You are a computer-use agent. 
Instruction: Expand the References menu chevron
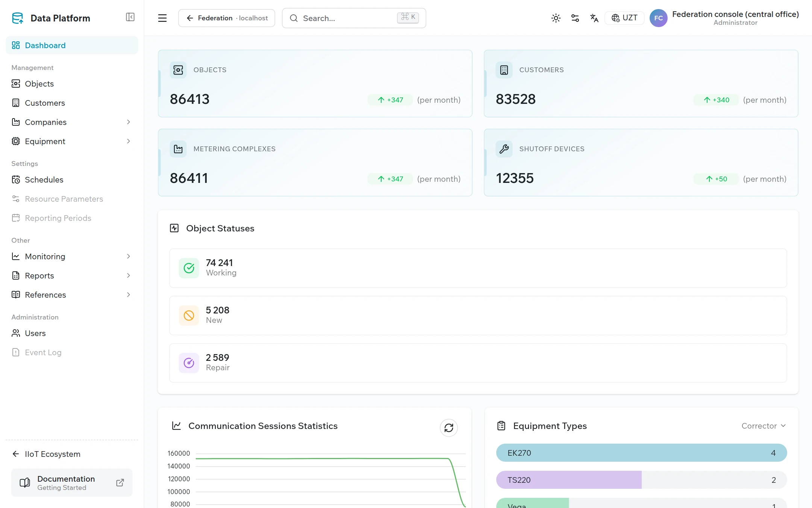tap(129, 295)
